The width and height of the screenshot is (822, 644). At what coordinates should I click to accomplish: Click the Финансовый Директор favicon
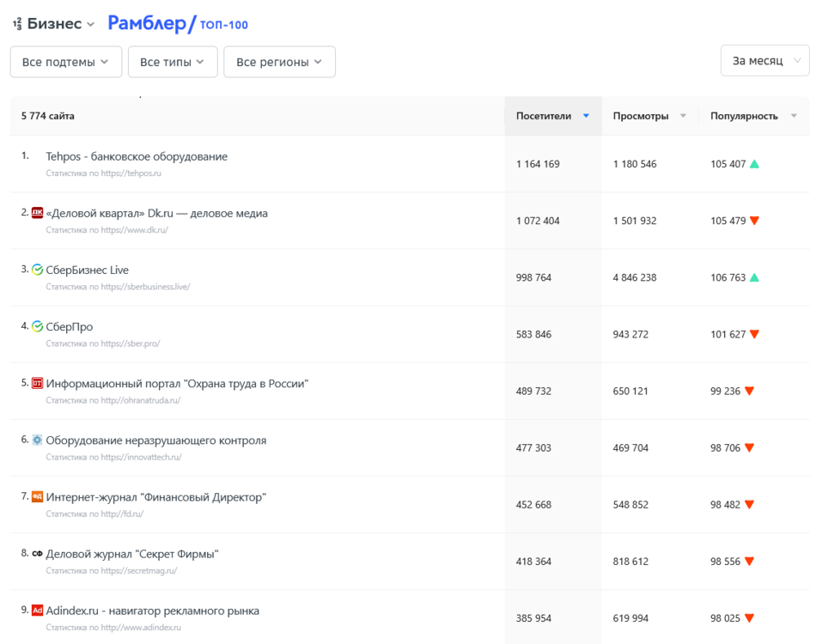pyautogui.click(x=37, y=497)
